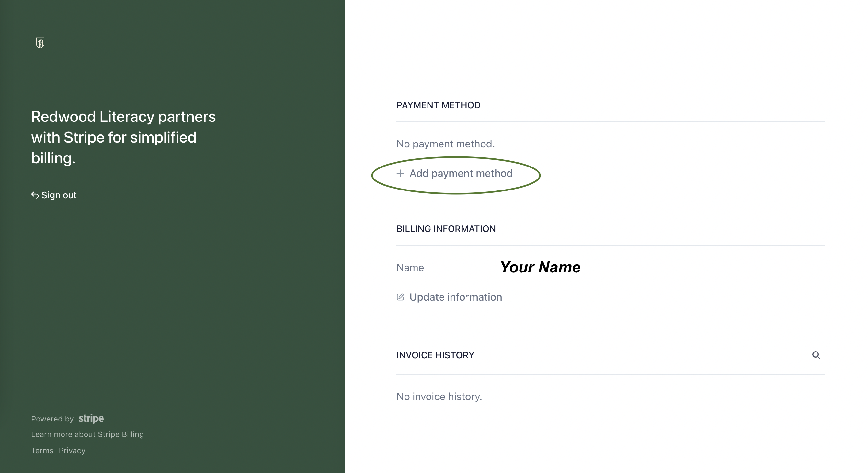868x473 pixels.
Task: Click the Powered by text
Action: (x=52, y=419)
